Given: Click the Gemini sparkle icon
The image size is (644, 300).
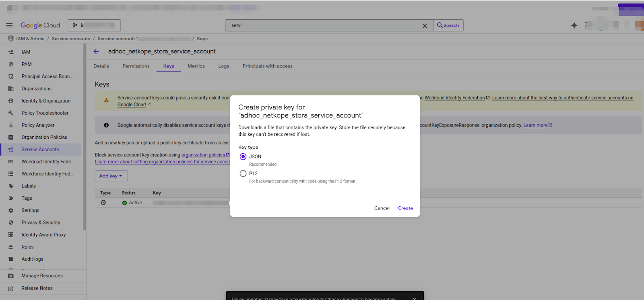Looking at the screenshot, I should pyautogui.click(x=574, y=25).
